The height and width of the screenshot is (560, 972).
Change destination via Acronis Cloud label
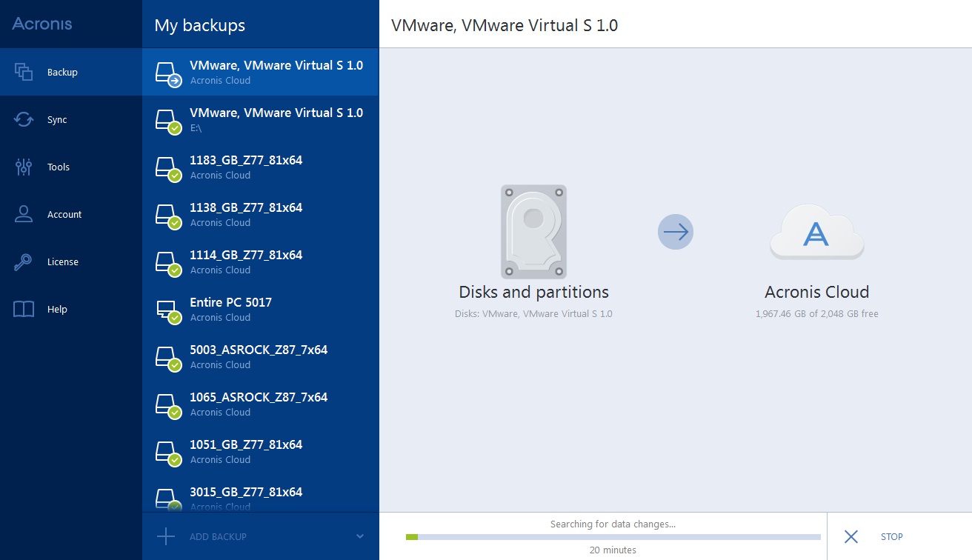(816, 292)
